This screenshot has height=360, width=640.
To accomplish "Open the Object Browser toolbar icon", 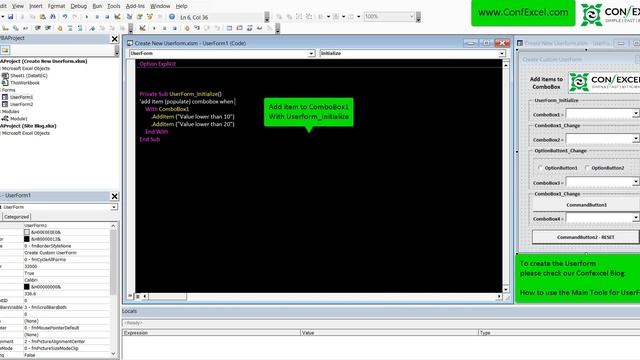I will coord(150,17).
